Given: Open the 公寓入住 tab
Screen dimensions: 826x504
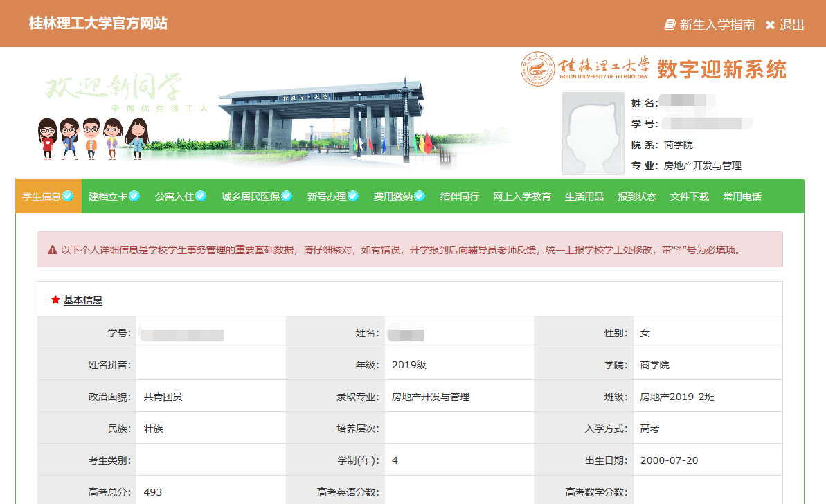Looking at the screenshot, I should click(174, 197).
